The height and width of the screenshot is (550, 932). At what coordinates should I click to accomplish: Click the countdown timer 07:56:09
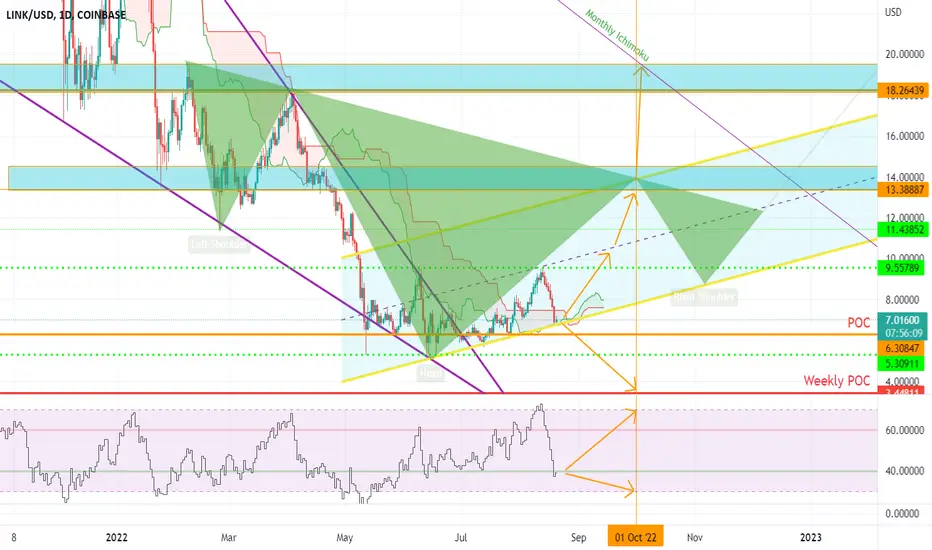(902, 333)
